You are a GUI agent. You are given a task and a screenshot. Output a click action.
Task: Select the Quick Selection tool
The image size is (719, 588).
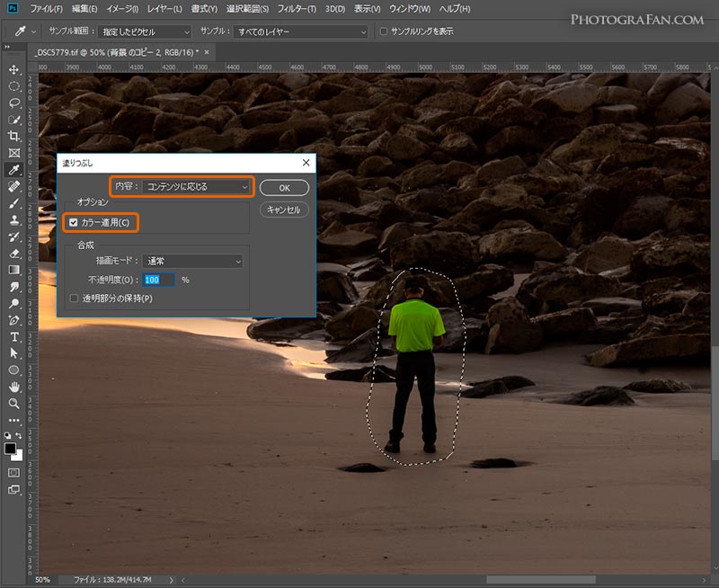14,120
